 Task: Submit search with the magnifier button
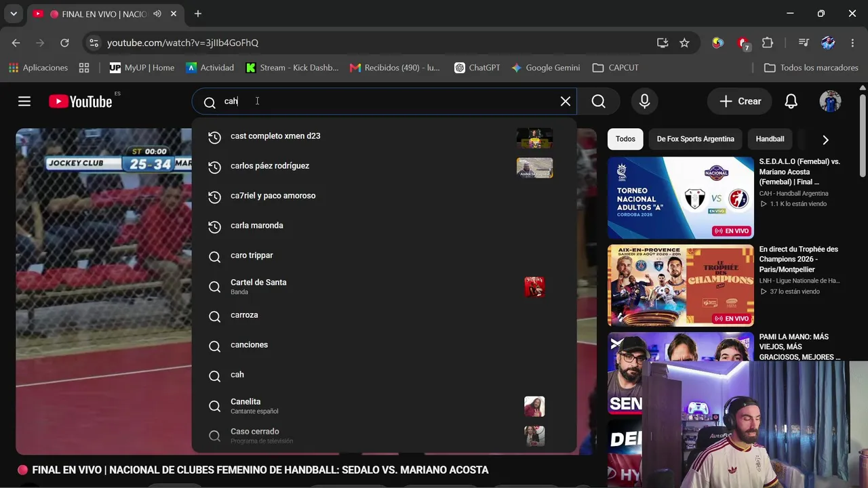click(598, 102)
